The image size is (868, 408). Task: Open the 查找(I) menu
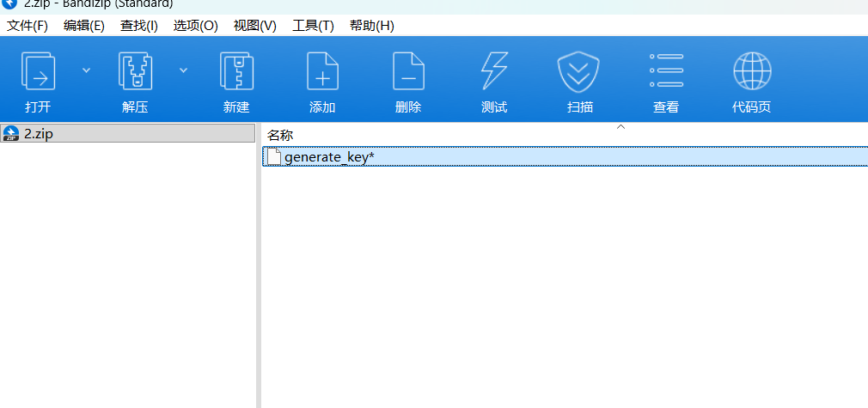[x=139, y=26]
